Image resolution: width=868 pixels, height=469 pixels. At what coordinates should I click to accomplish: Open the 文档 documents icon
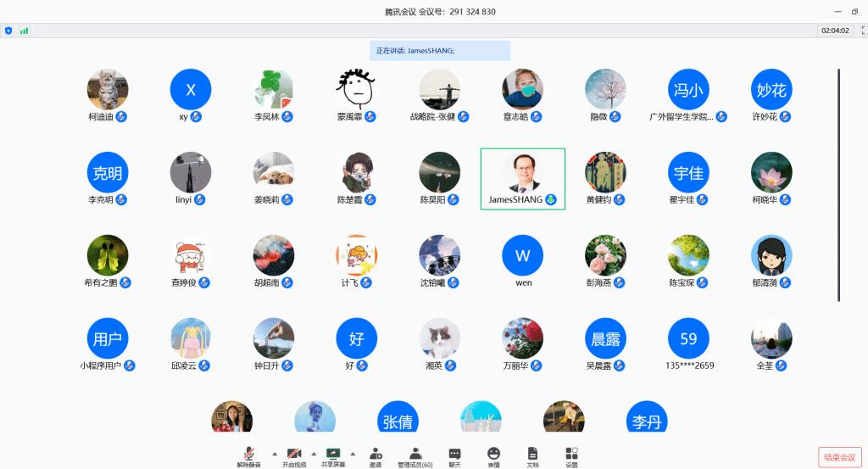click(x=532, y=455)
